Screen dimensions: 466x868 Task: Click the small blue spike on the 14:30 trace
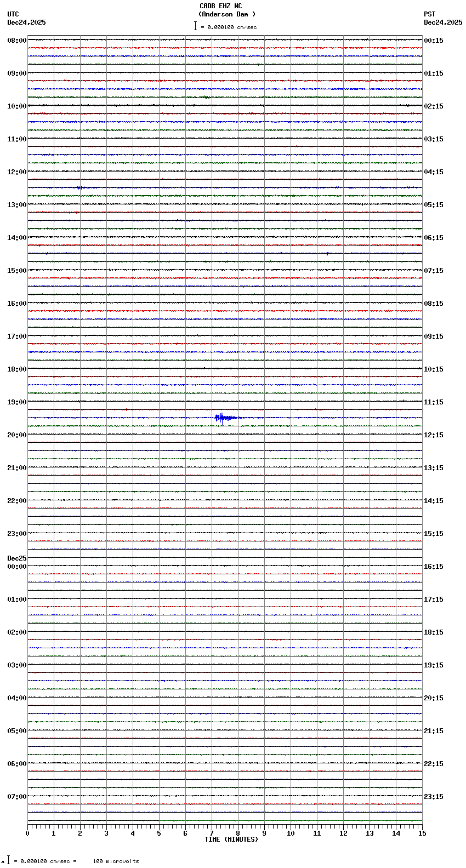(x=327, y=254)
